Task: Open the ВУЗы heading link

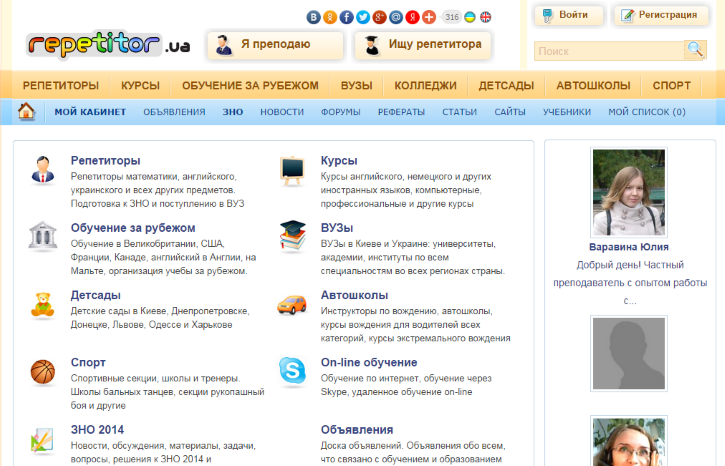Action: [x=337, y=227]
